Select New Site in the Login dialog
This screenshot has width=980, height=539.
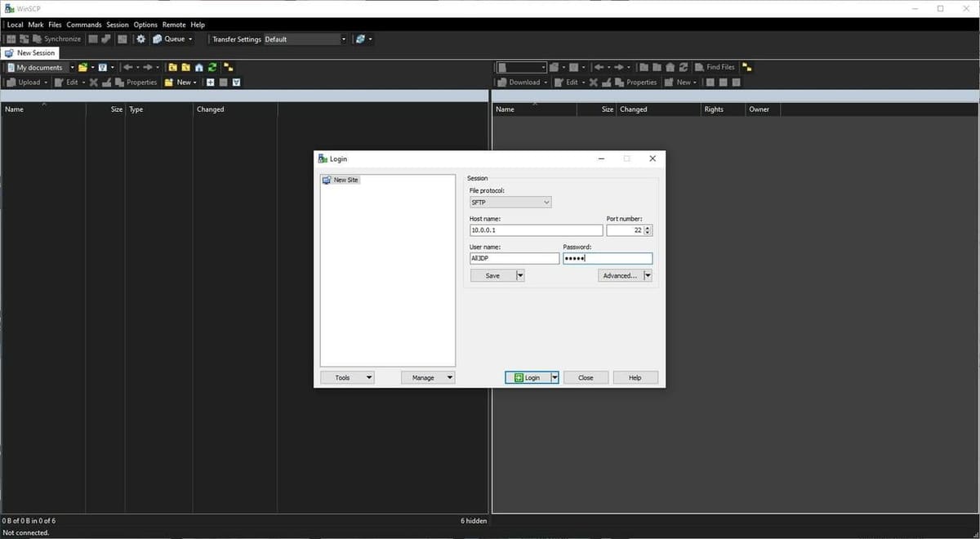pos(341,180)
